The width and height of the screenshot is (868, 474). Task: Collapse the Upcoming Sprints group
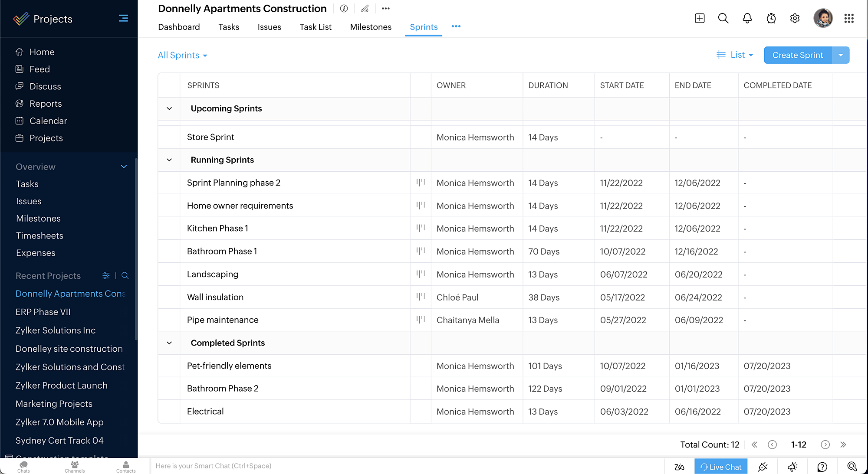(169, 108)
